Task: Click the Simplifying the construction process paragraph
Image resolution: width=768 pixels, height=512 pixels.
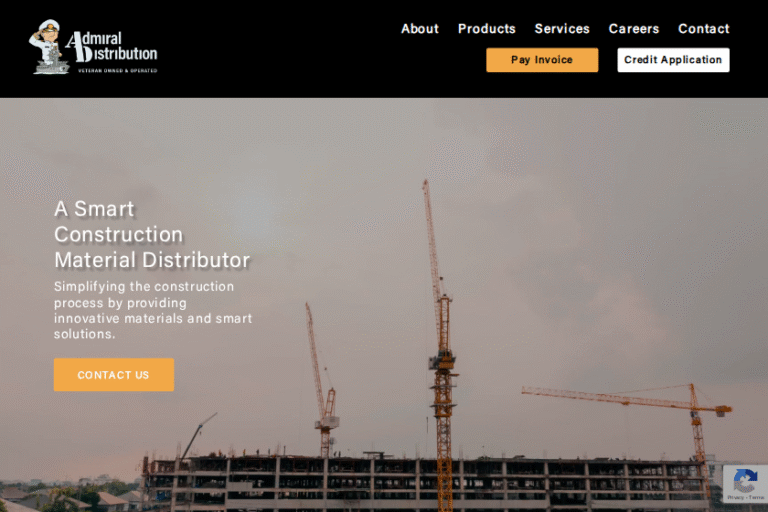Action: click(153, 310)
